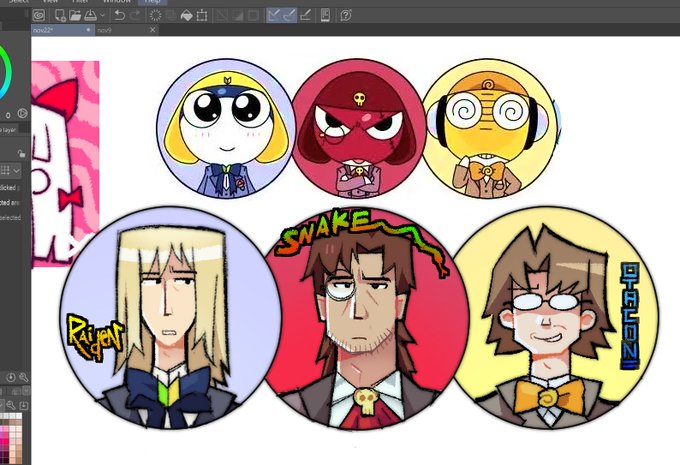Create a new canvas file
Viewport: 680px width, 465px height.
click(x=60, y=16)
